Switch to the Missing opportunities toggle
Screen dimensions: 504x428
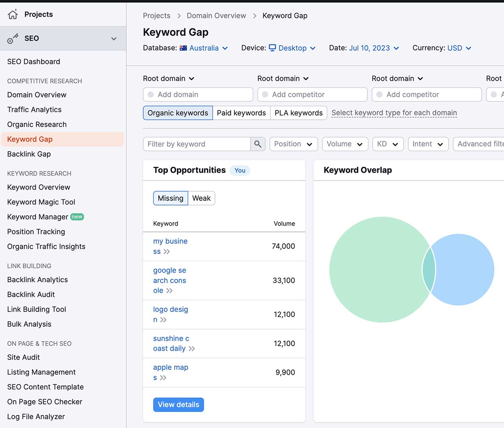click(171, 198)
